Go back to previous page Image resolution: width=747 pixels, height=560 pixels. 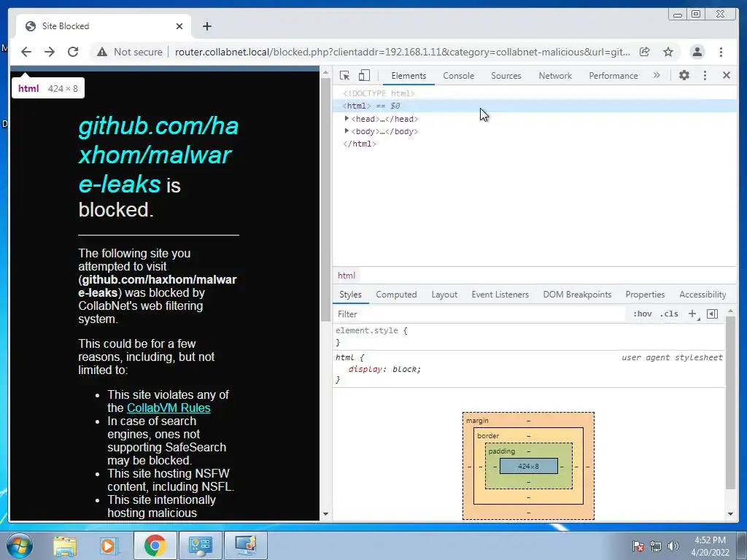26,52
